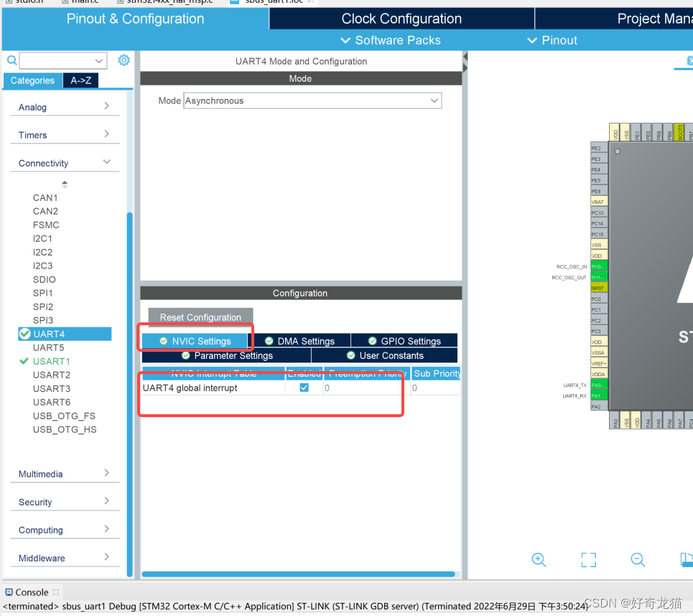Click the NRST pin on the chip
Image resolution: width=693 pixels, height=616 pixels.
(599, 288)
